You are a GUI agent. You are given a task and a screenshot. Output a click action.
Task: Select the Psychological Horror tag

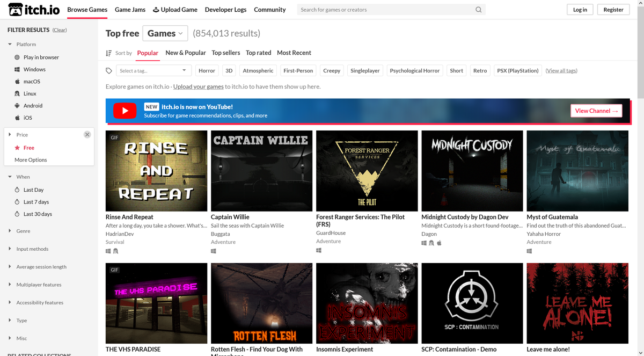pos(415,71)
